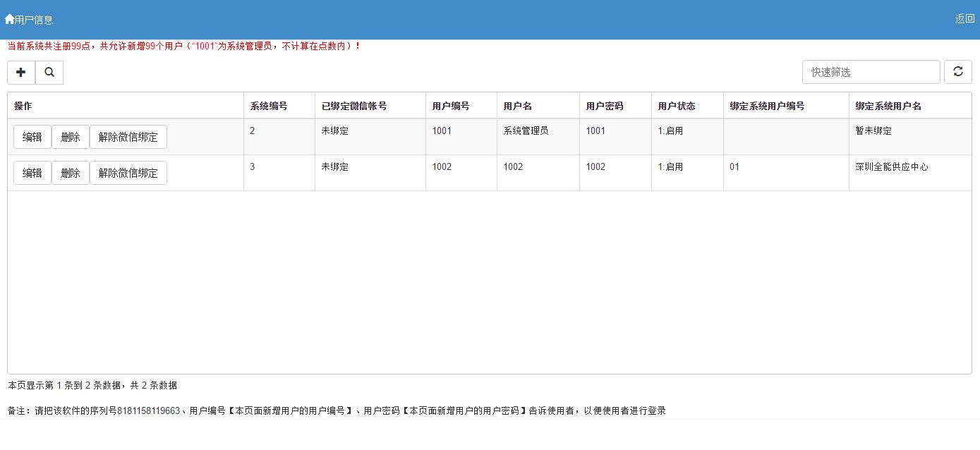
Task: Focus the 快速筛选 filter input
Action: point(871,72)
